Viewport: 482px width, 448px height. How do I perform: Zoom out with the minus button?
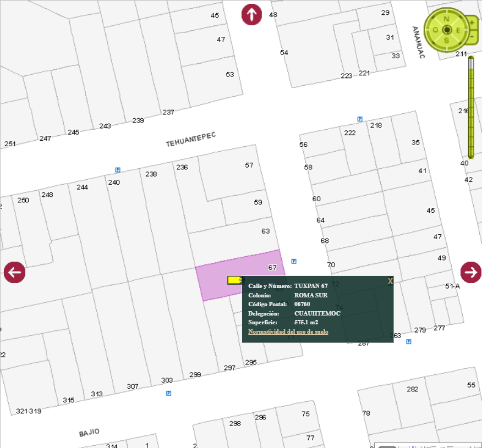pyautogui.click(x=472, y=37)
